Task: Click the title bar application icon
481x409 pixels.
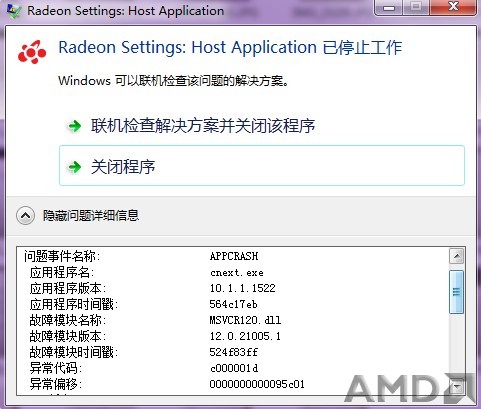Action: pos(14,11)
